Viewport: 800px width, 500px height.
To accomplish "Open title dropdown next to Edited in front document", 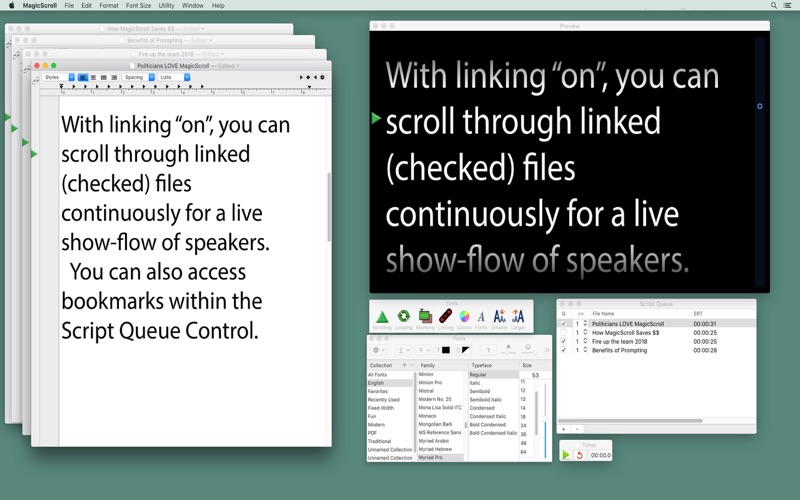I will click(x=238, y=66).
